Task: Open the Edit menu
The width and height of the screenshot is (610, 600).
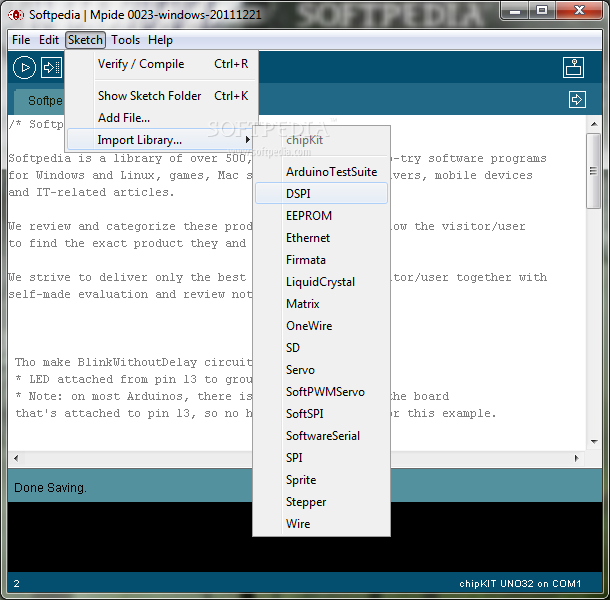Action: [49, 40]
